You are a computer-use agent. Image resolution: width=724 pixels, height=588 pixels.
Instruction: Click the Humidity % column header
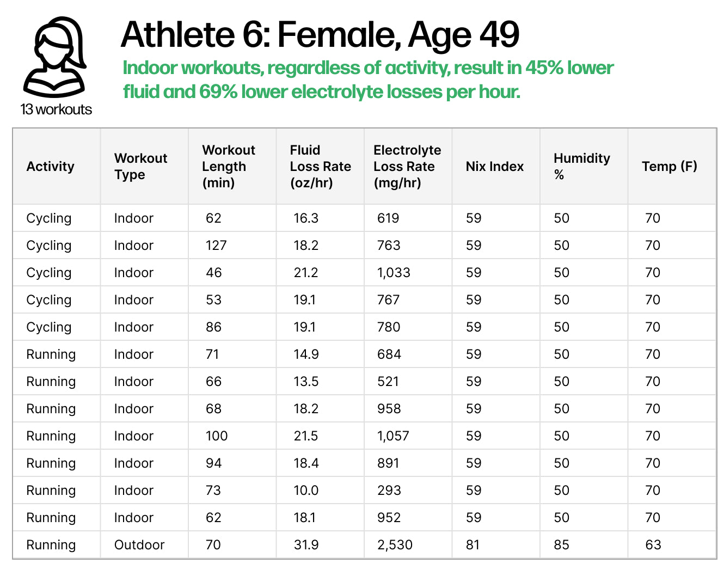point(581,167)
